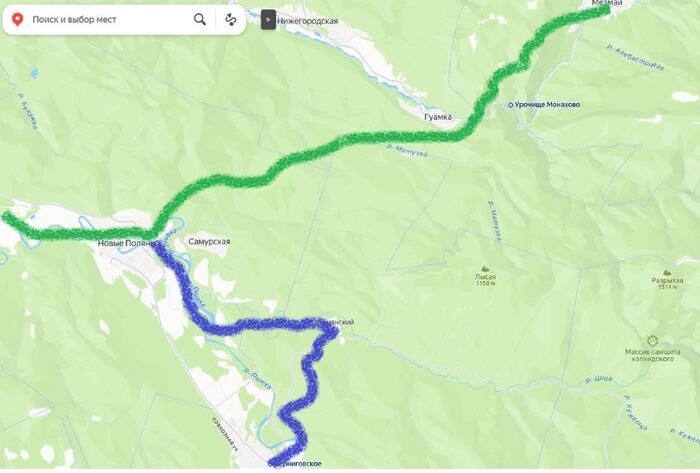Click the р. Алебастровая river label

point(635,57)
